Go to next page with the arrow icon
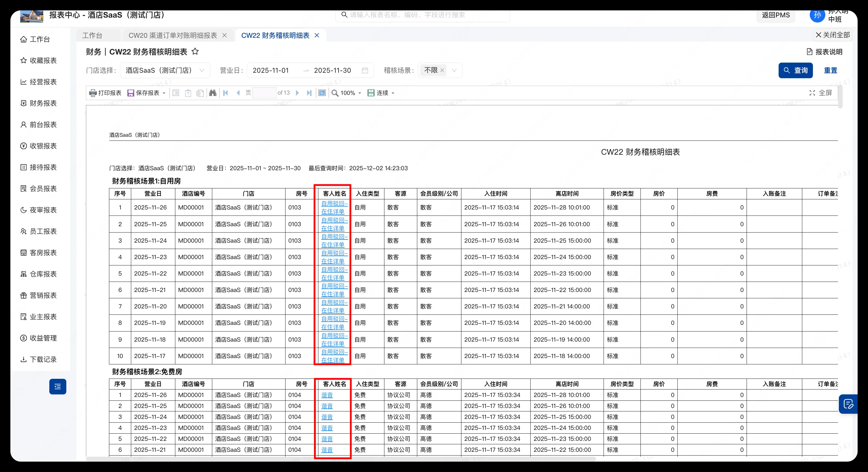 298,93
